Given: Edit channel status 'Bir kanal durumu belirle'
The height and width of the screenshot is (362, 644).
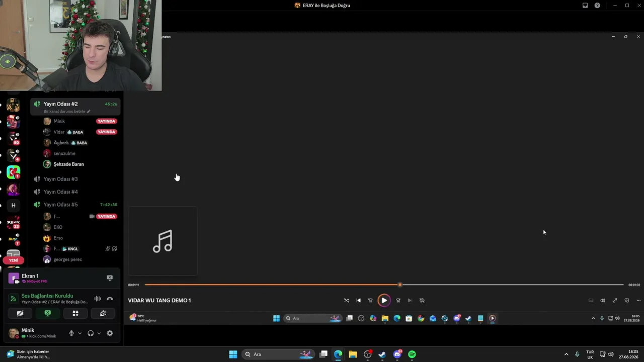Looking at the screenshot, I should tap(67, 111).
